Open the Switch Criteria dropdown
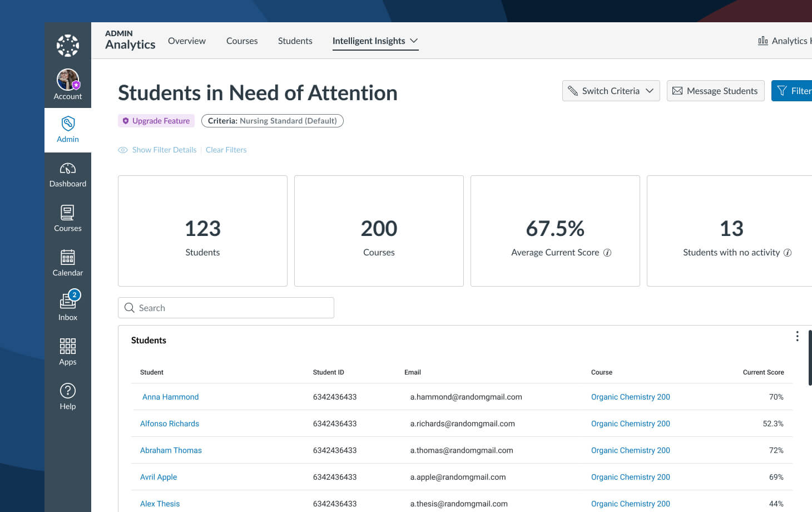 (611, 91)
